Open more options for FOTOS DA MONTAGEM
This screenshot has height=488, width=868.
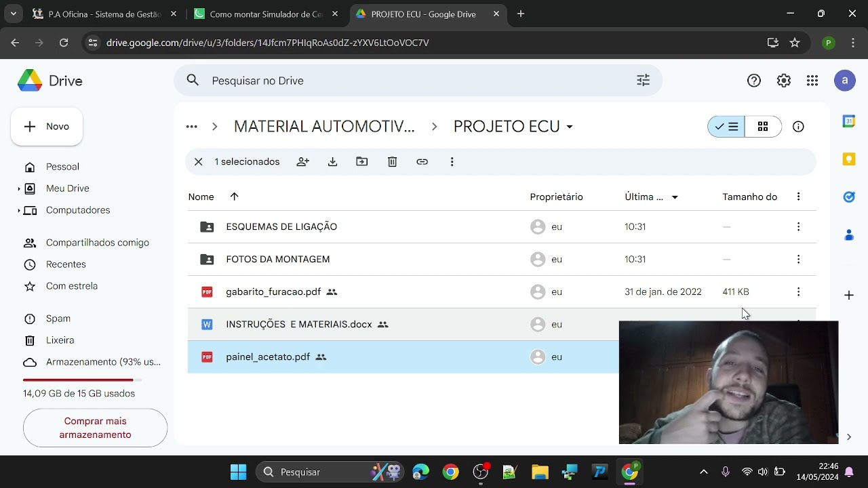[798, 259]
